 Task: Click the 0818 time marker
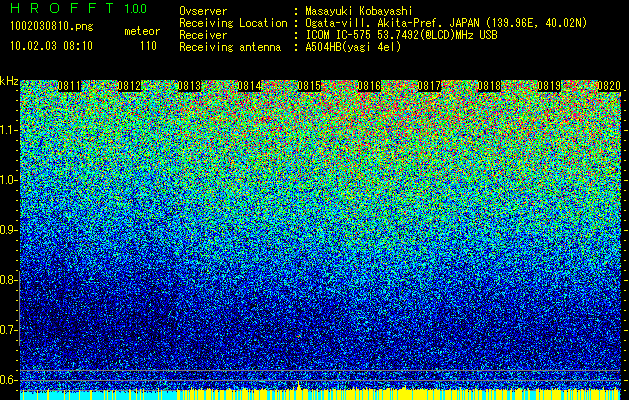pos(489,86)
